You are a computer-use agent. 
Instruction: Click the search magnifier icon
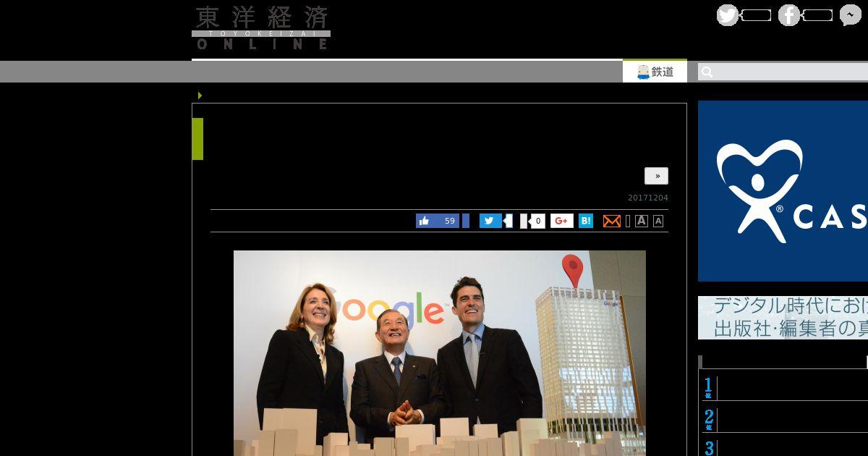(707, 72)
